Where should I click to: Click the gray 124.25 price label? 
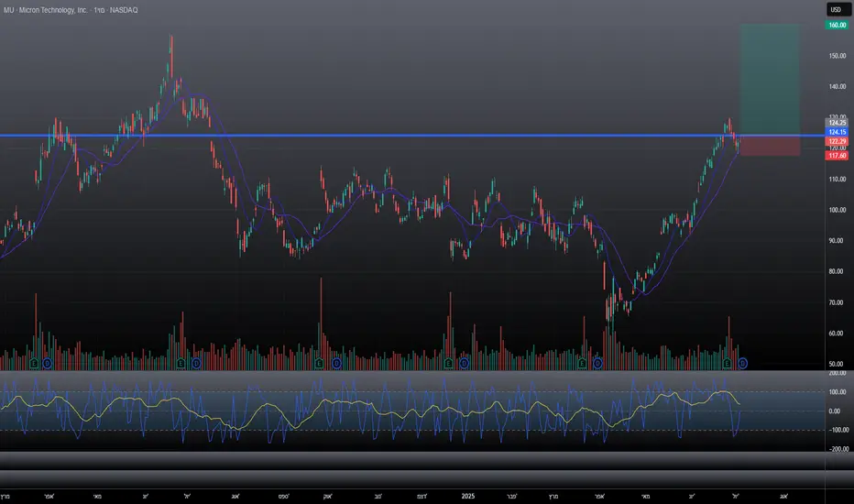837,123
